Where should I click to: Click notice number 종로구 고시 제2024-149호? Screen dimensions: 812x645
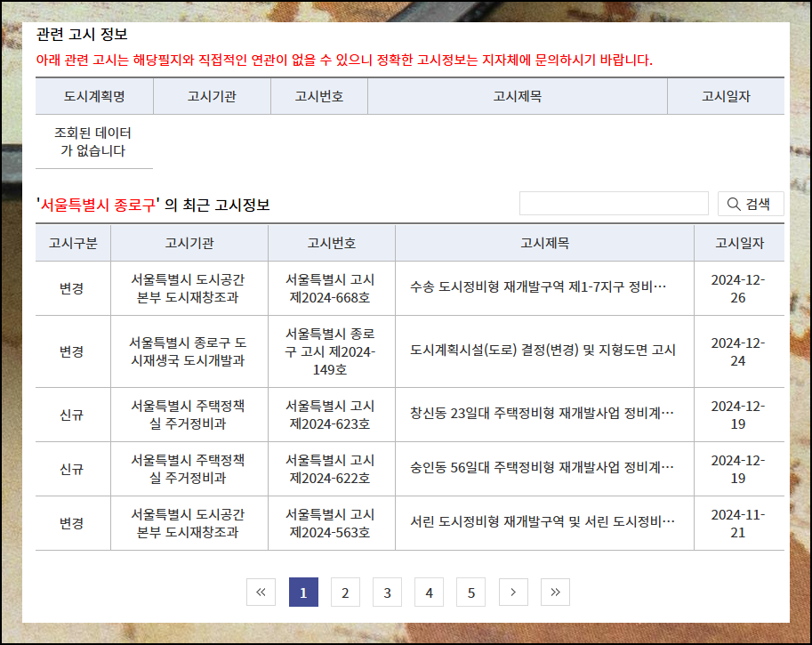pos(330,351)
